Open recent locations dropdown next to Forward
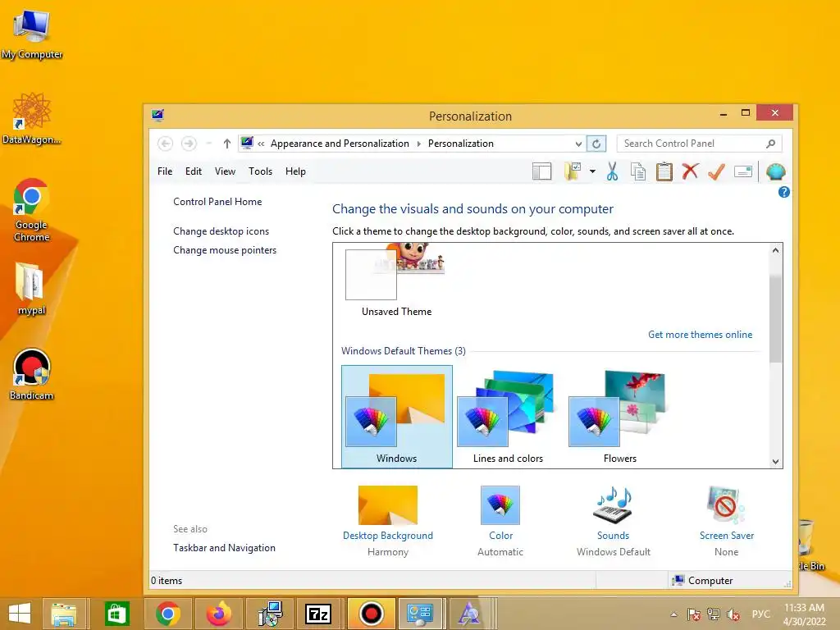Screen dimensions: 840x630 click(x=209, y=144)
